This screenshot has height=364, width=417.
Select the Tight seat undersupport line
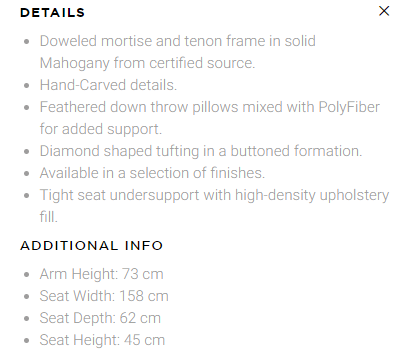pos(214,195)
